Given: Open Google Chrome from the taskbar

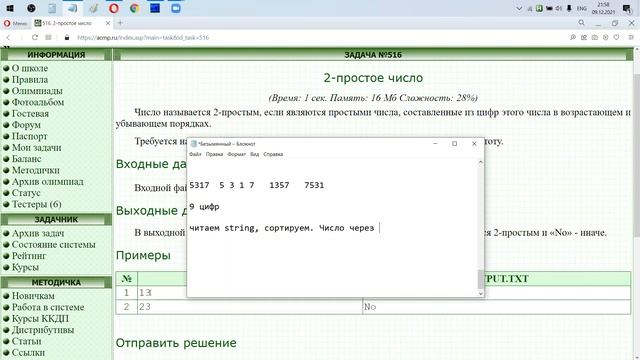Looking at the screenshot, I should pyautogui.click(x=134, y=8).
